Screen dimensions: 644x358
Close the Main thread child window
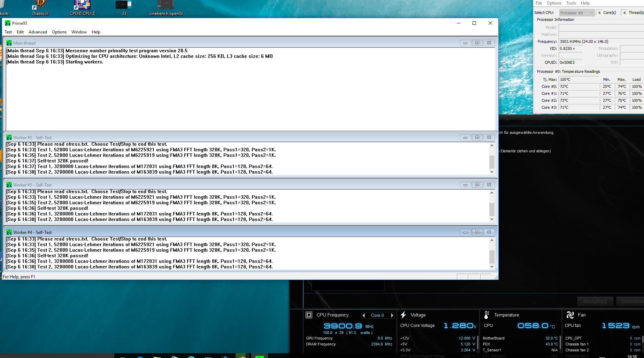point(489,43)
